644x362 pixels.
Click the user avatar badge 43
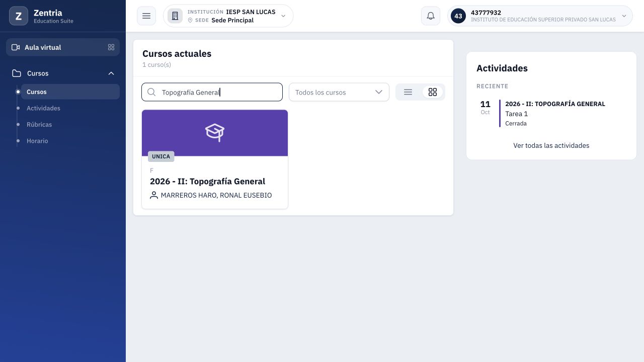[x=458, y=16]
